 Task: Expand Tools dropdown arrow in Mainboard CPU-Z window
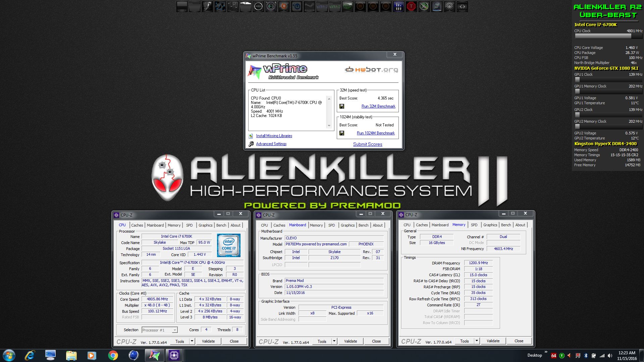(x=334, y=341)
